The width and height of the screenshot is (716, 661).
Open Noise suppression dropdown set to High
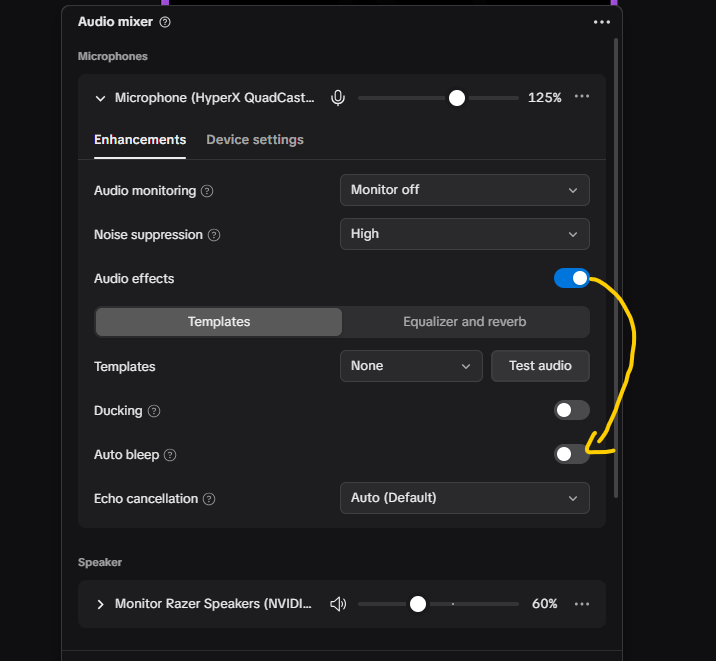pos(464,234)
